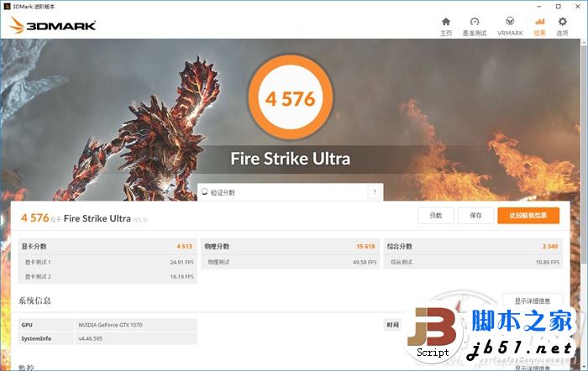Image resolution: width=588 pixels, height=371 pixels.
Task: Click the 2 340 combined score value
Action: tap(550, 246)
